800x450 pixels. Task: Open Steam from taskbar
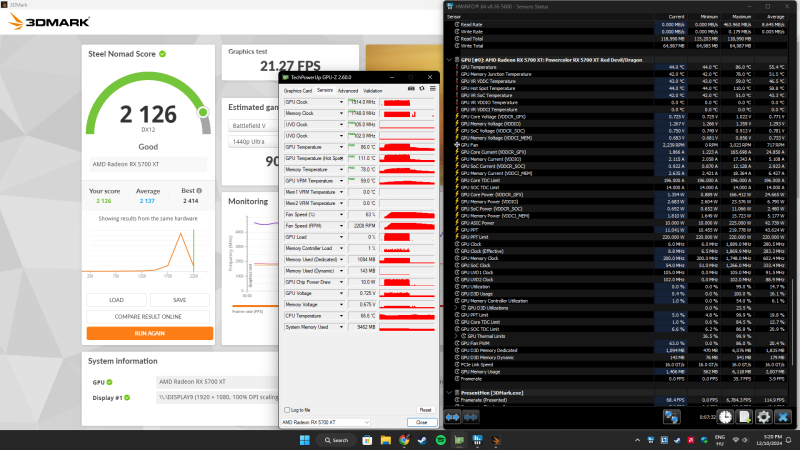[x=422, y=440]
